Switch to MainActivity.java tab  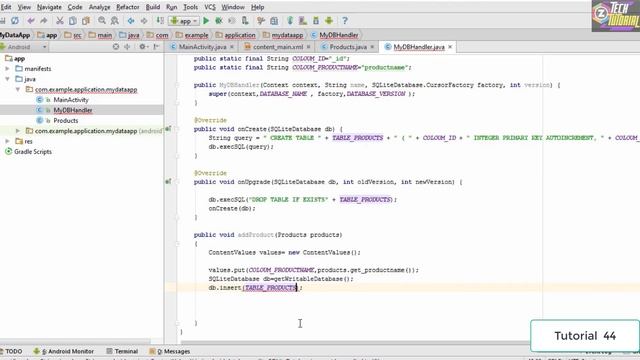click(x=202, y=47)
